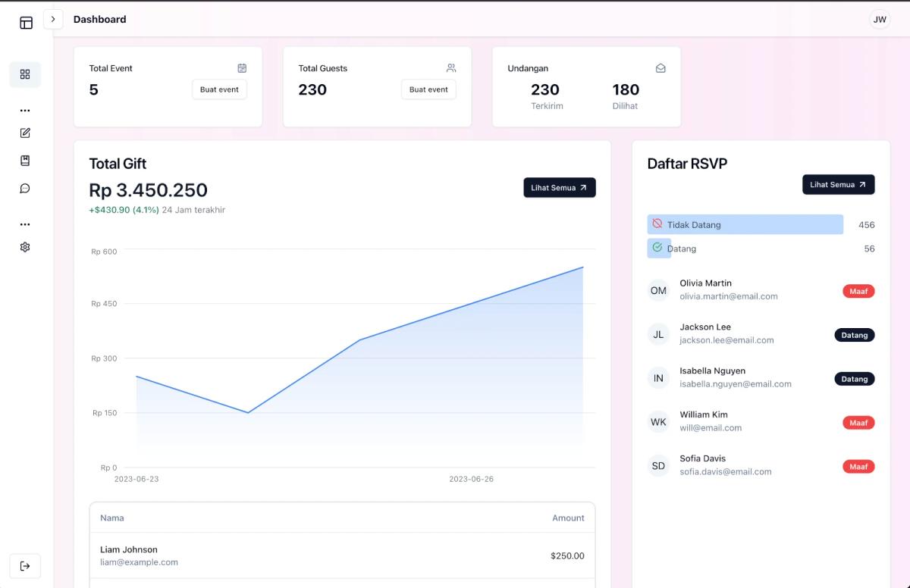
Task: Click Lihat Semua in Daftar RSVP panel
Action: pos(839,185)
